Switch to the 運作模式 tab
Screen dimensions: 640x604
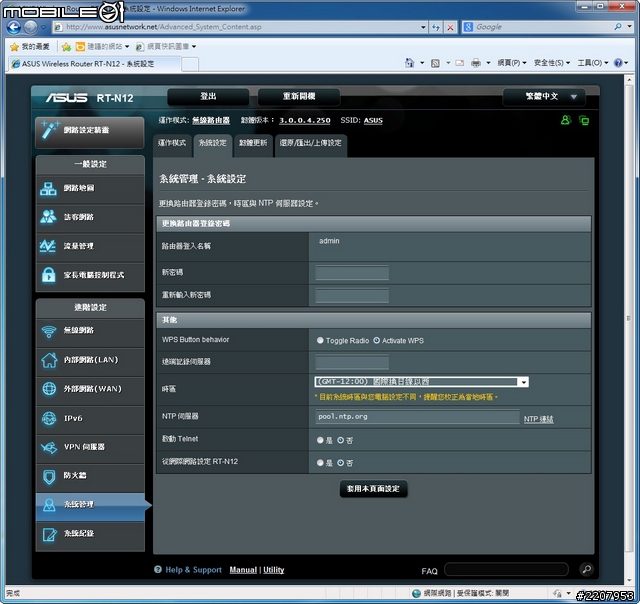172,143
